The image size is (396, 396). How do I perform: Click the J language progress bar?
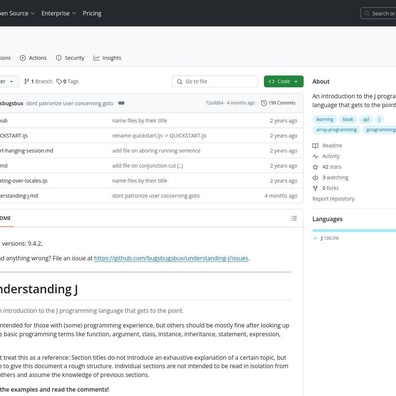click(x=354, y=230)
